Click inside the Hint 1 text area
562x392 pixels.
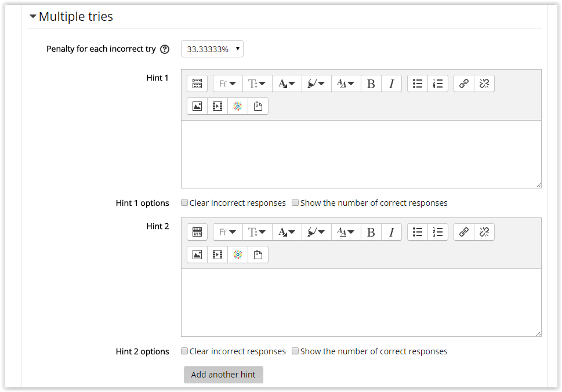click(x=361, y=154)
